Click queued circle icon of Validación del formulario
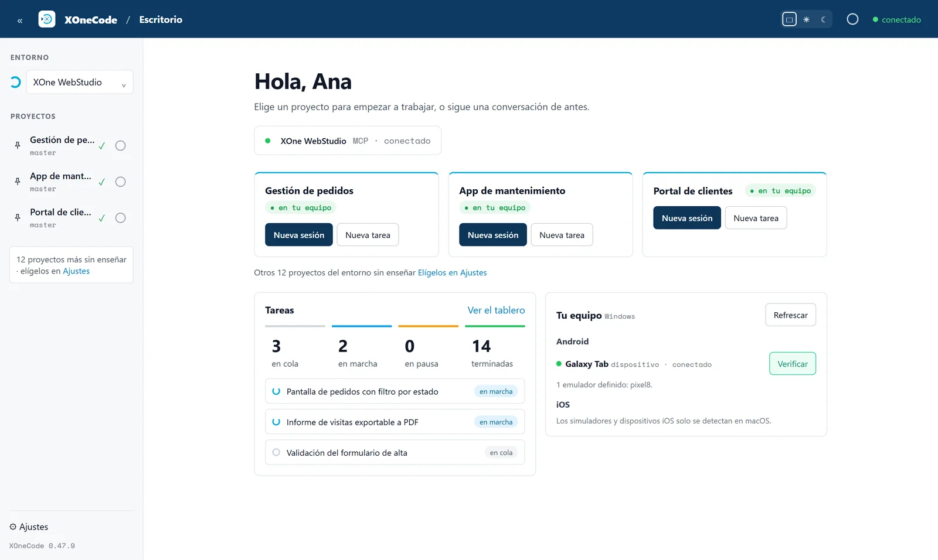The height and width of the screenshot is (560, 938). click(x=276, y=452)
